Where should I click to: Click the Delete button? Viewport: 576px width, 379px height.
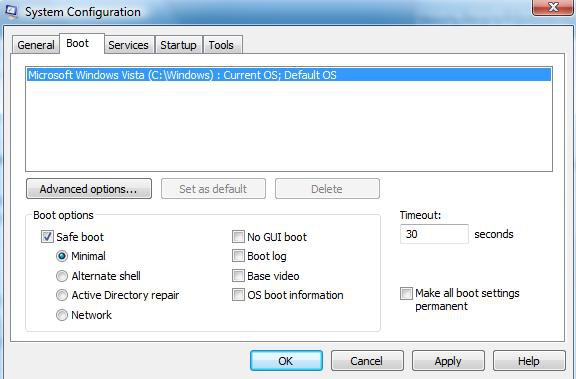(327, 189)
